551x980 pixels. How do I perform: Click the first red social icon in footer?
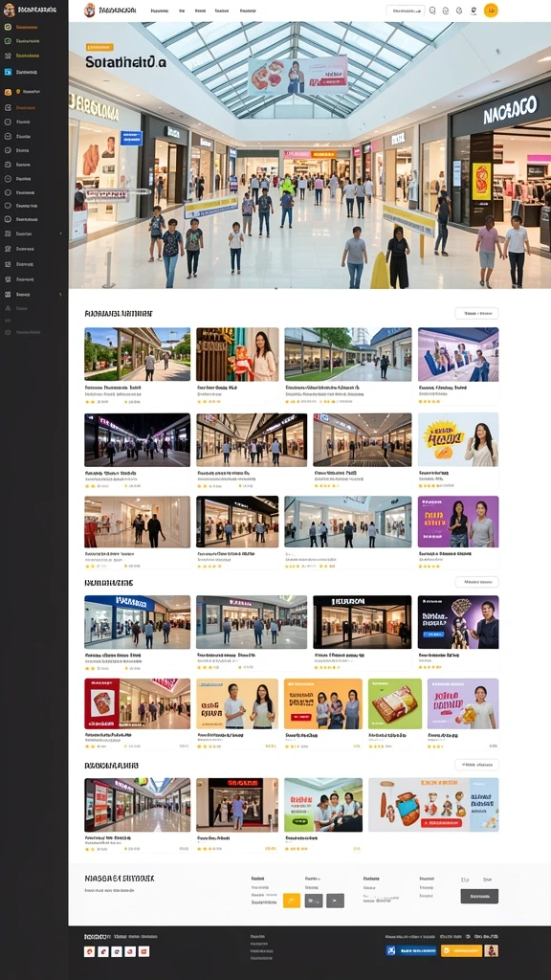pos(89,952)
